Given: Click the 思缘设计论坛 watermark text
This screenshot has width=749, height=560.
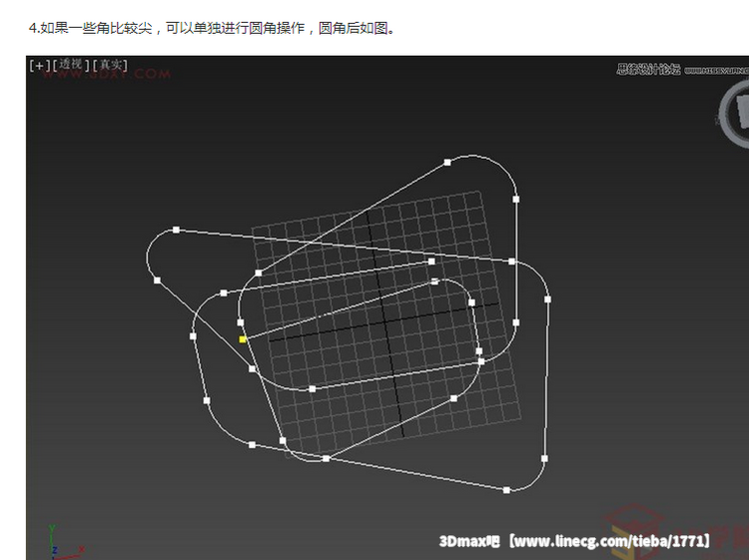Looking at the screenshot, I should click(648, 69).
